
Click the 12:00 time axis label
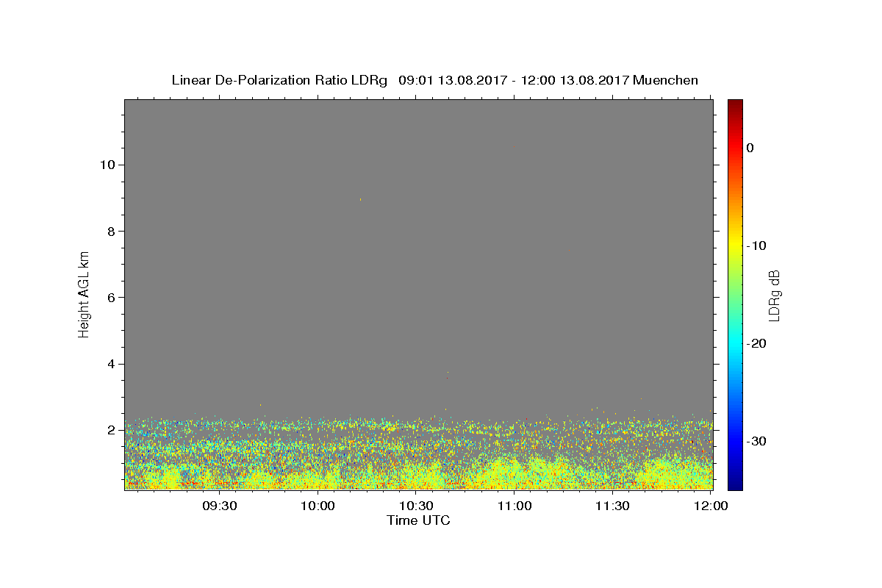[x=711, y=506]
